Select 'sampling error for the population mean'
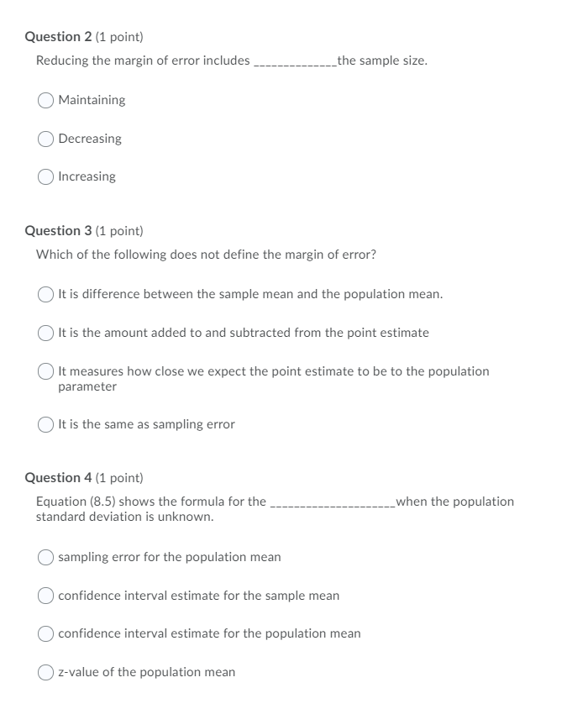The height and width of the screenshot is (709, 588). (46, 556)
